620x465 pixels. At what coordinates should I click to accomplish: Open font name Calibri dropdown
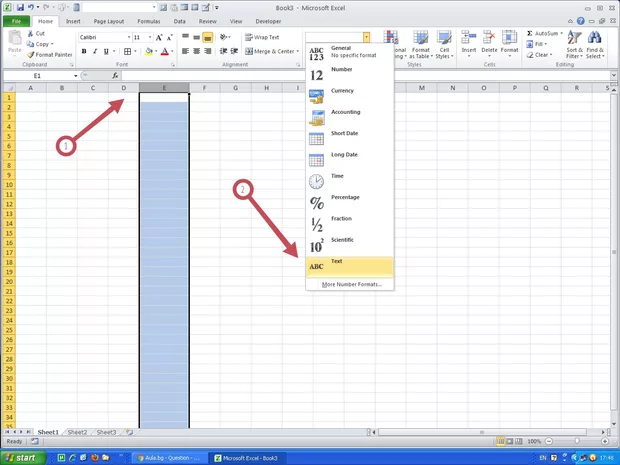click(x=129, y=38)
